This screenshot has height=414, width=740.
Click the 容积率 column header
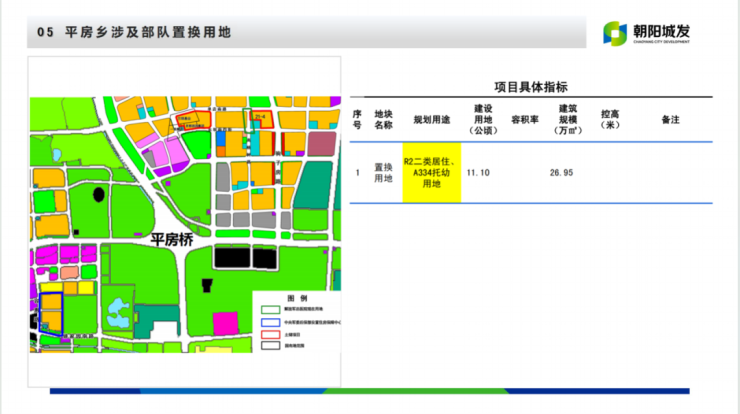(525, 119)
